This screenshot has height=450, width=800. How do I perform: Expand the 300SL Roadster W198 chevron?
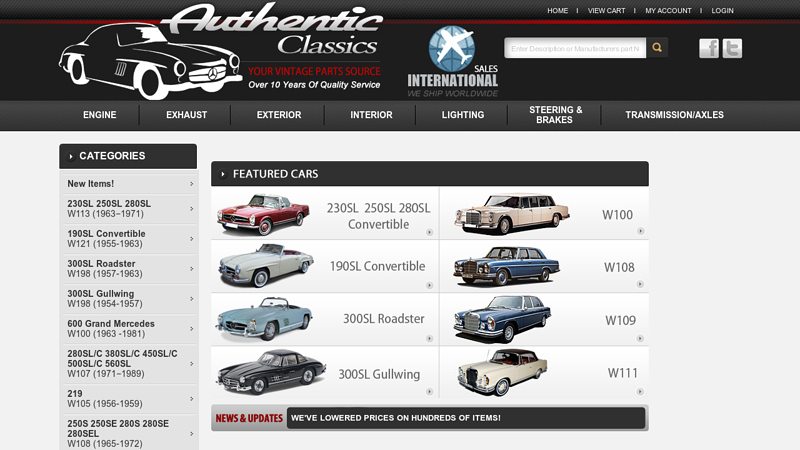click(192, 269)
